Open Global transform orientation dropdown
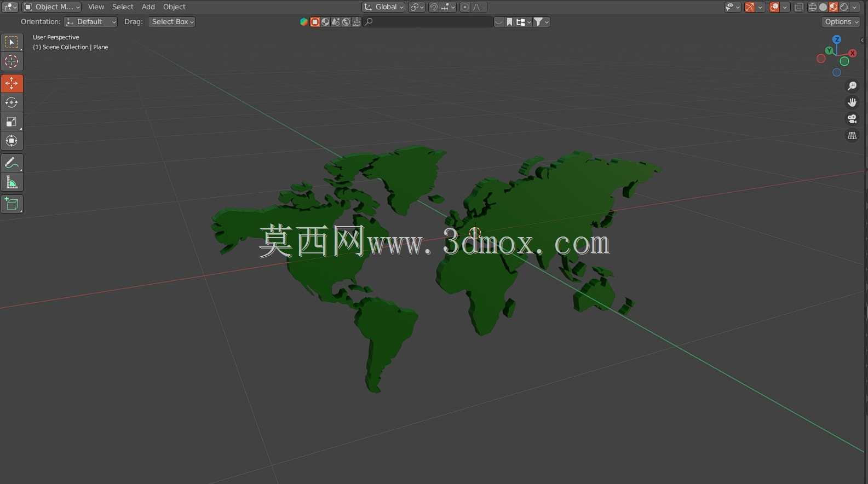 coord(383,7)
